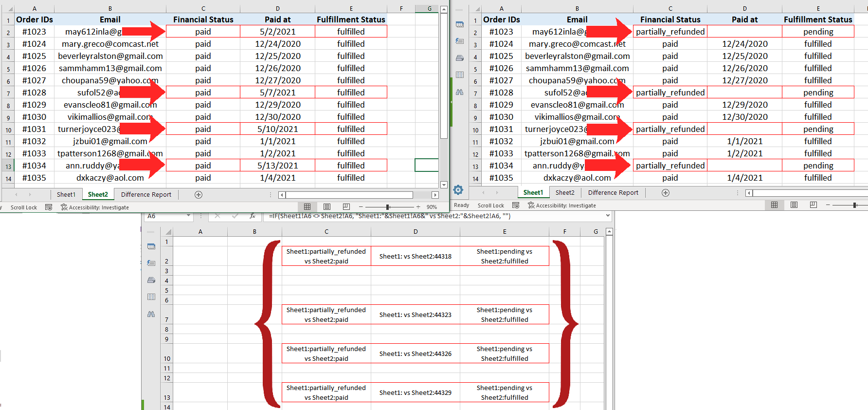
Task: Open the Name Box dropdown showing A6
Action: [x=188, y=216]
